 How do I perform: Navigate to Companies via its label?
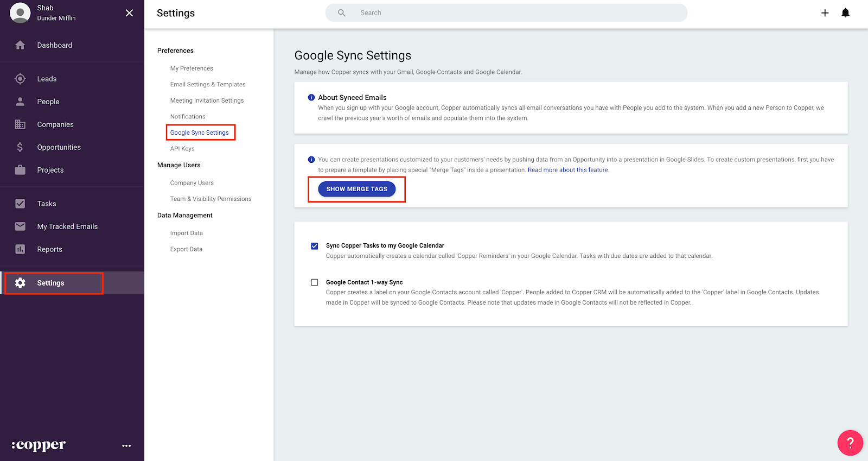coord(55,124)
